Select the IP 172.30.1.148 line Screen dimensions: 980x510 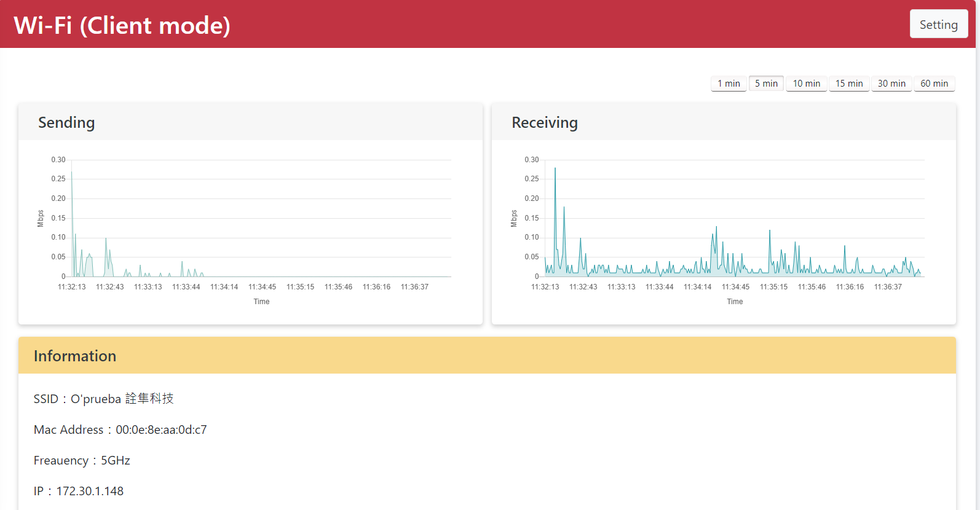(x=79, y=491)
